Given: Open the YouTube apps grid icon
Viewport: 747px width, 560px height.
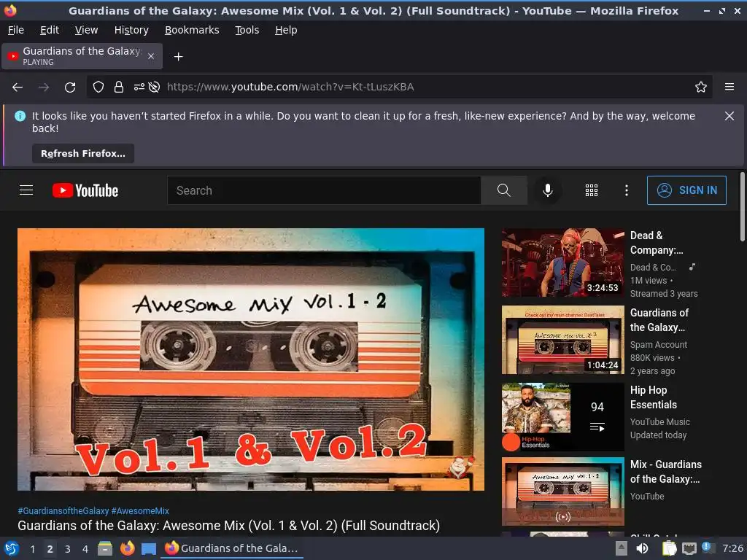Looking at the screenshot, I should pyautogui.click(x=591, y=190).
